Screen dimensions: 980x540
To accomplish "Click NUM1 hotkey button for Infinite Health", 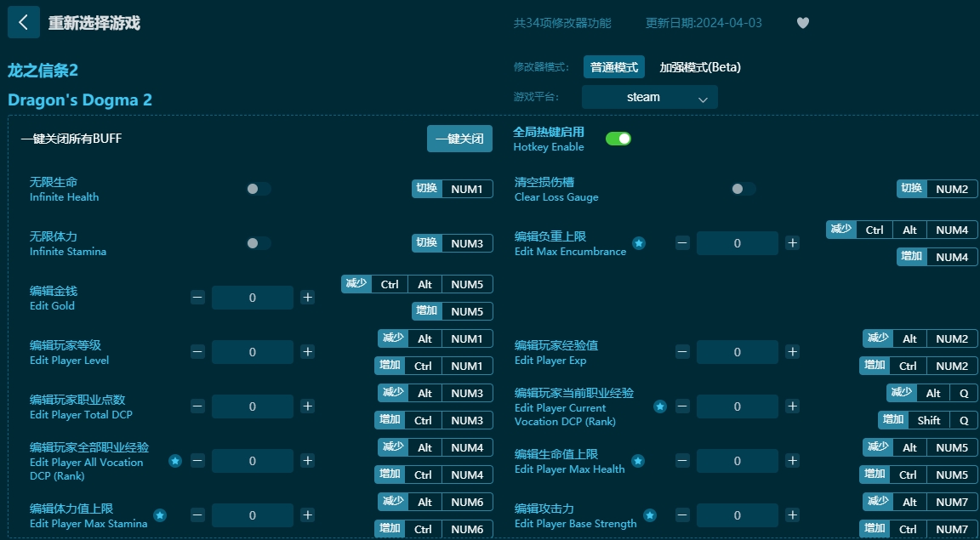I will 466,189.
